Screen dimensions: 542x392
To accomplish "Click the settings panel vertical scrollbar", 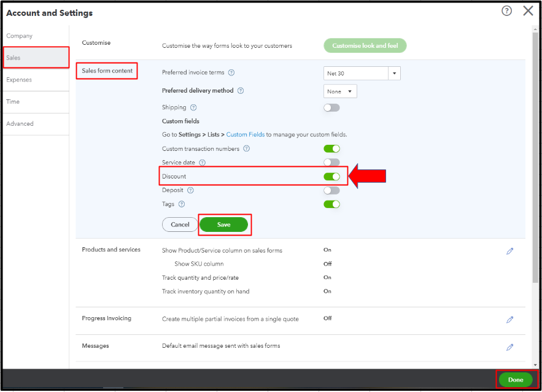I will 536,153.
